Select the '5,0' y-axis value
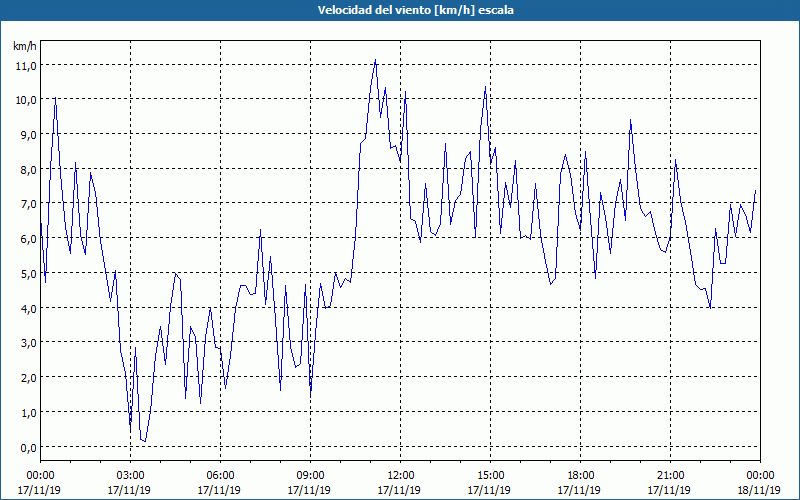Screen dimensions: 800x500 click(x=29, y=273)
